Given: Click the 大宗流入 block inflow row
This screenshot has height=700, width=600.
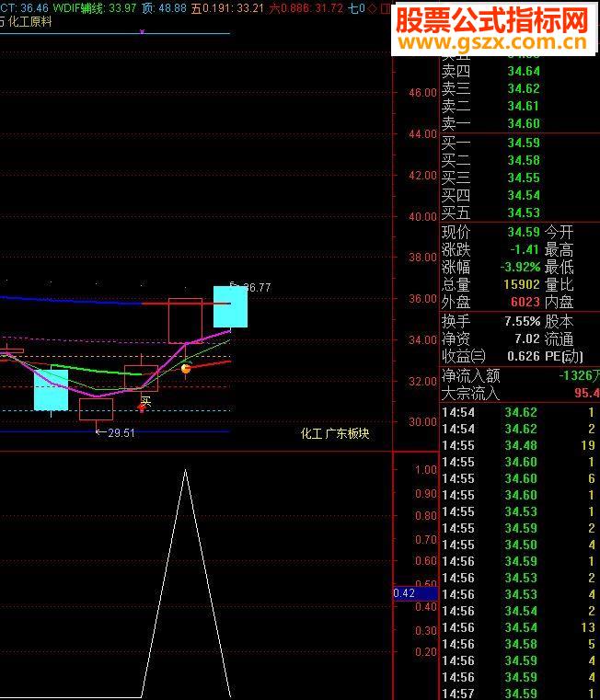Looking at the screenshot, I should [520, 394].
